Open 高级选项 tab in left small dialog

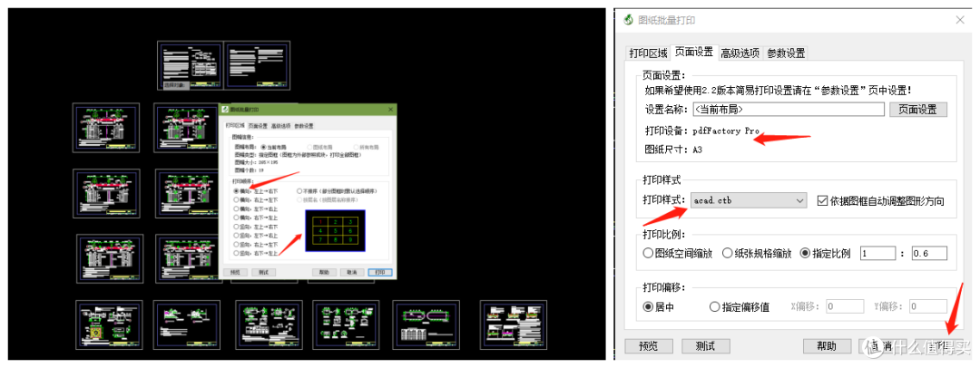[x=280, y=126]
